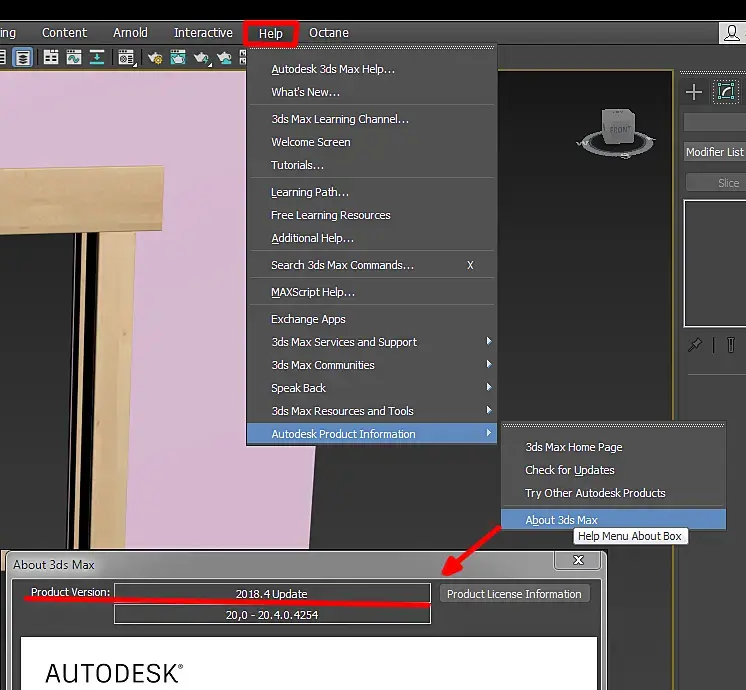Open MAXScript Help entry
Viewport: 746px width, 690px height.
(x=372, y=292)
